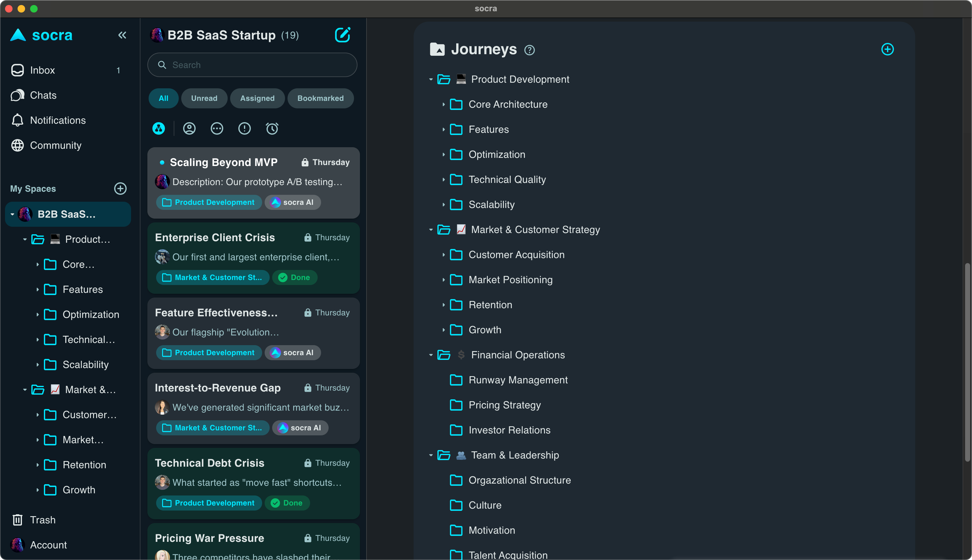Image resolution: width=972 pixels, height=560 pixels.
Task: Click the exclamation priority filter icon
Action: click(245, 128)
